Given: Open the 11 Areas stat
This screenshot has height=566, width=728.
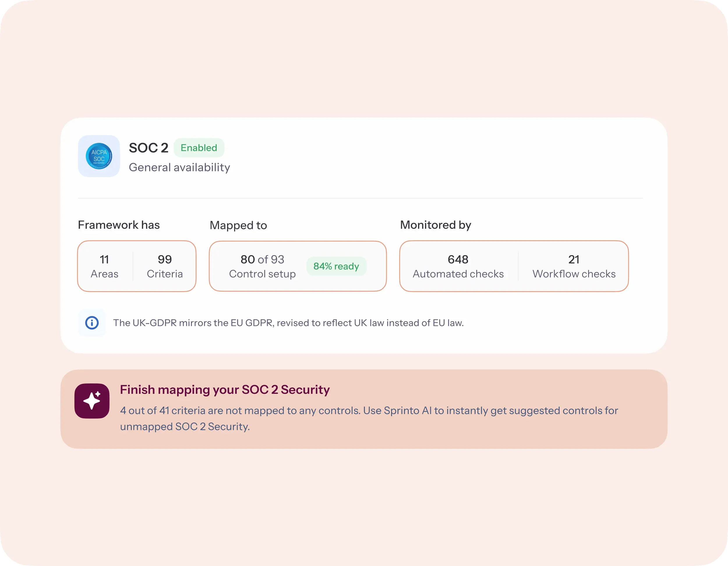Looking at the screenshot, I should pyautogui.click(x=104, y=266).
